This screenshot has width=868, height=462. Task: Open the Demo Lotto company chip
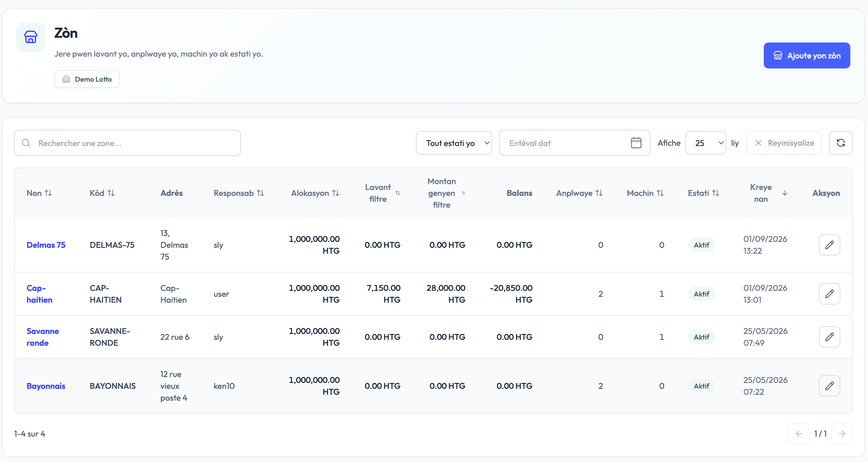point(87,79)
